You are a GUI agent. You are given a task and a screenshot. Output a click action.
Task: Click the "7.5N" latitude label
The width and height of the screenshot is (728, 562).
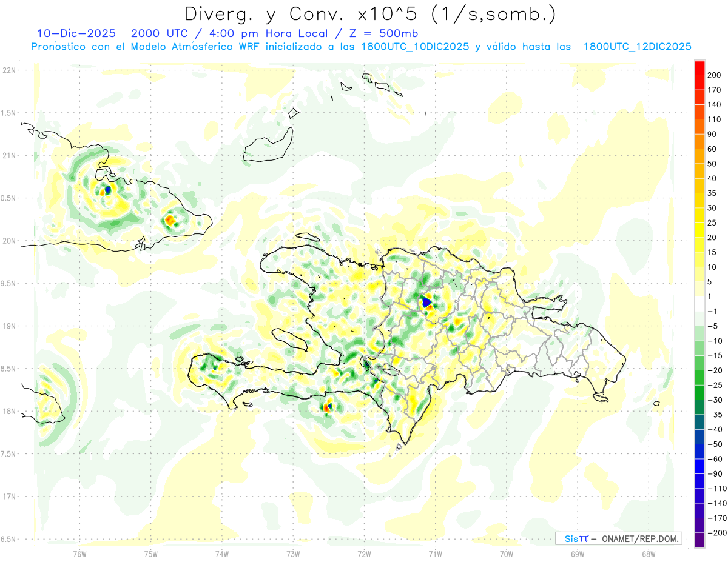[8, 454]
